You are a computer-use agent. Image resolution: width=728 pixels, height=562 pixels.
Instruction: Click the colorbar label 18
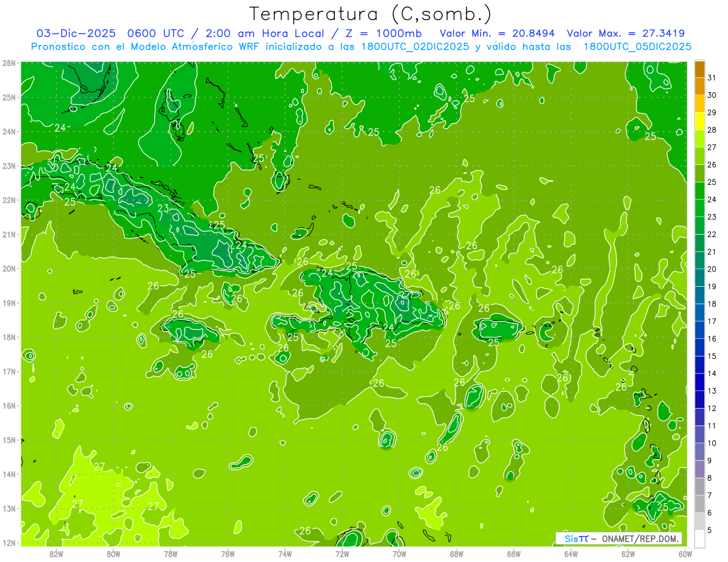[712, 304]
